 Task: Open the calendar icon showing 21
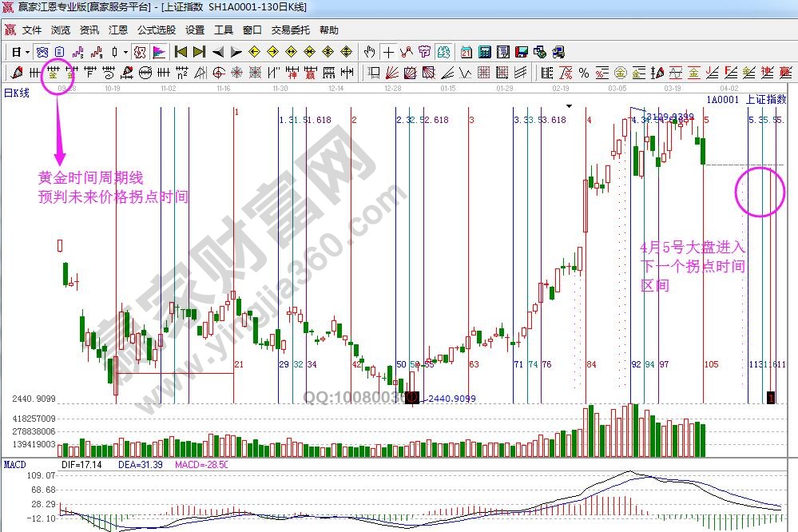[x=466, y=52]
